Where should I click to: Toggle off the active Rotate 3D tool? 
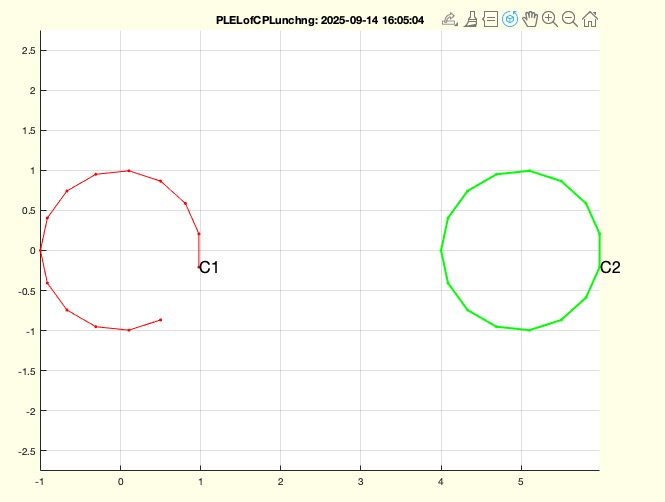pos(510,19)
